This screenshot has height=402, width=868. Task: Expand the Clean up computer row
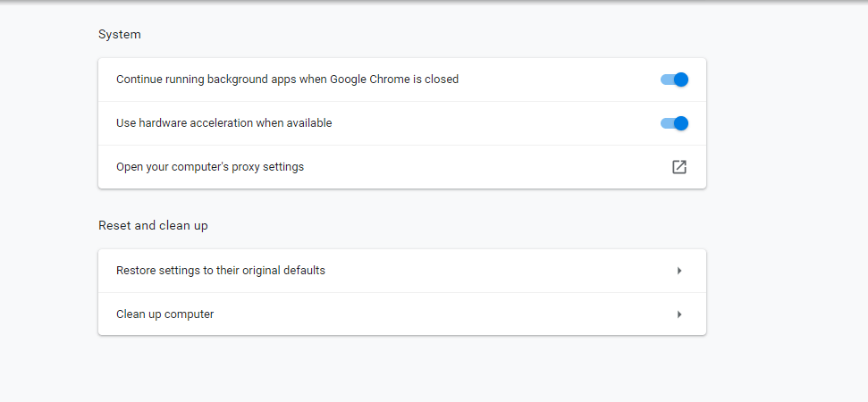click(402, 314)
